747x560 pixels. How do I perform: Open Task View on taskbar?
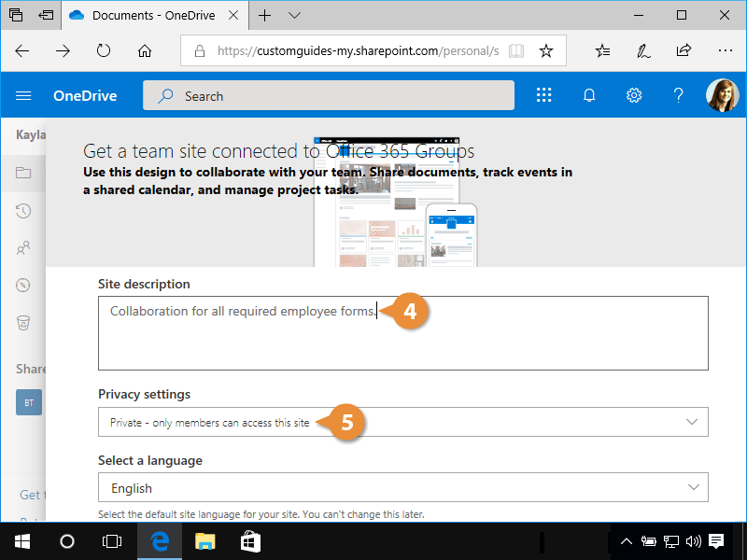[x=112, y=541]
